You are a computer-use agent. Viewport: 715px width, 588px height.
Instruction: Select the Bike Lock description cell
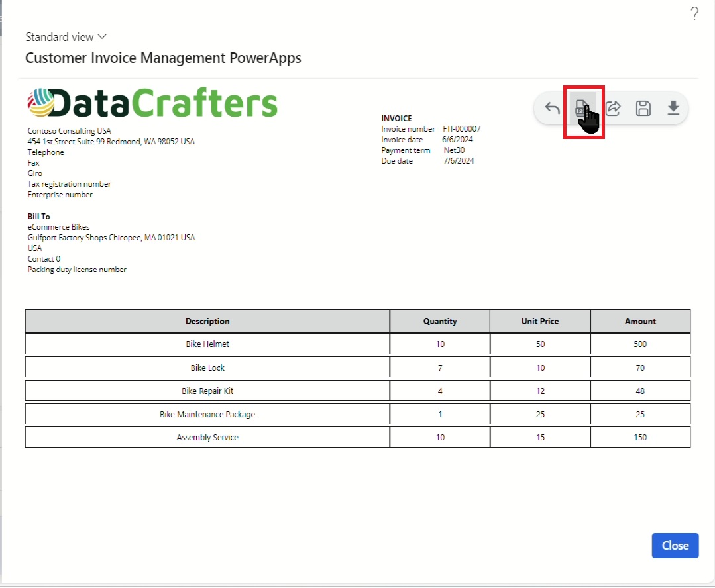click(x=207, y=367)
